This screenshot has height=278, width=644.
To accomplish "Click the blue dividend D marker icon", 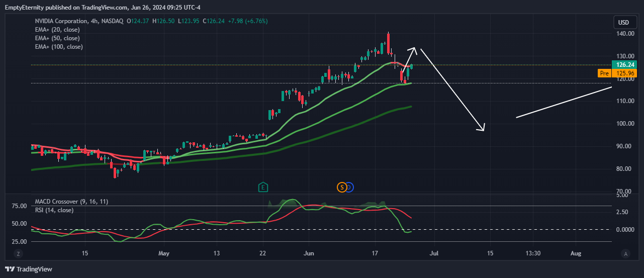I will coord(350,188).
